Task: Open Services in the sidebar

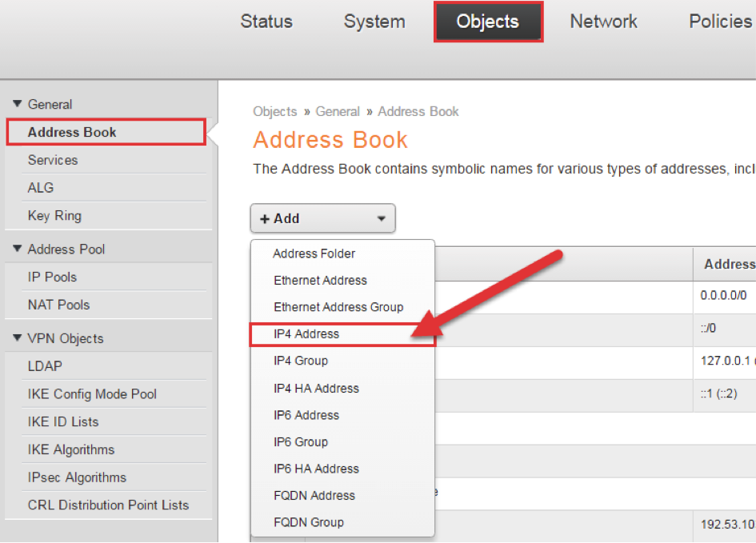Action: click(114, 160)
